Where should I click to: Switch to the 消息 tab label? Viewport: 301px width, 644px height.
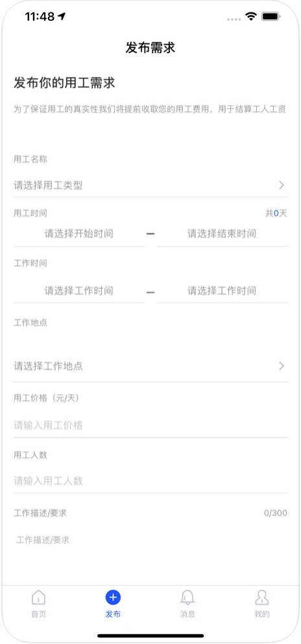(187, 614)
